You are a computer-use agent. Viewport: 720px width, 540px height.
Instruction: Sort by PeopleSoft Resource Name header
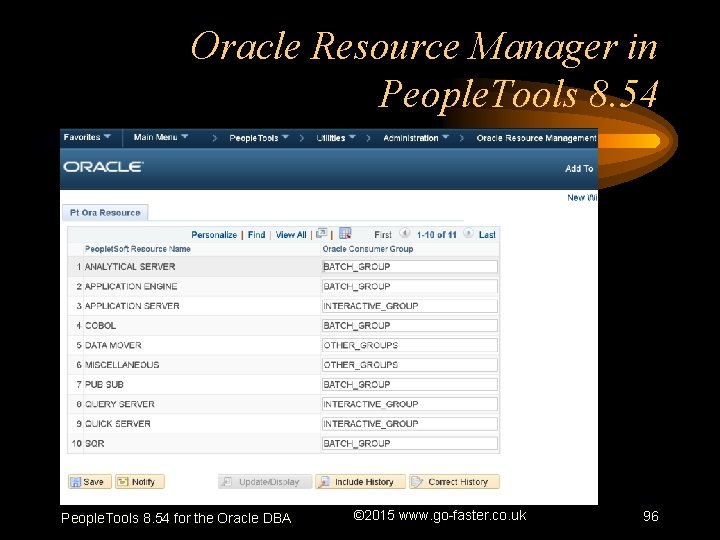coord(137,249)
